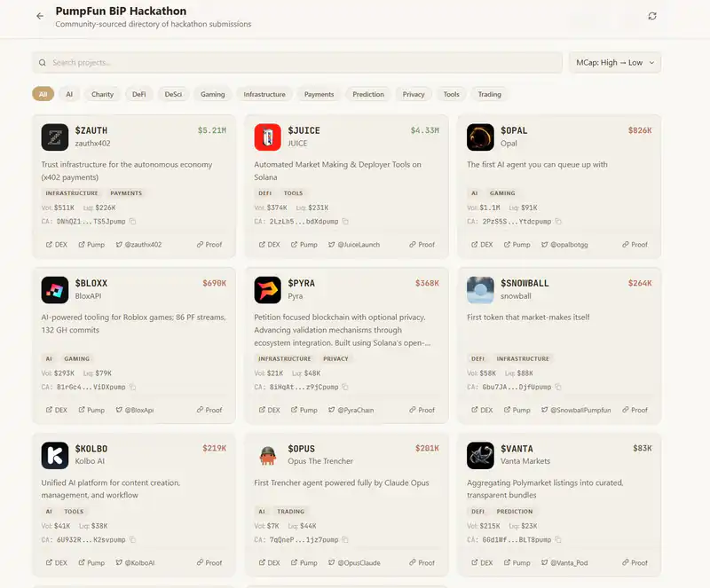
Task: Copy the $SNOWBALL contract address
Action: coord(559,387)
